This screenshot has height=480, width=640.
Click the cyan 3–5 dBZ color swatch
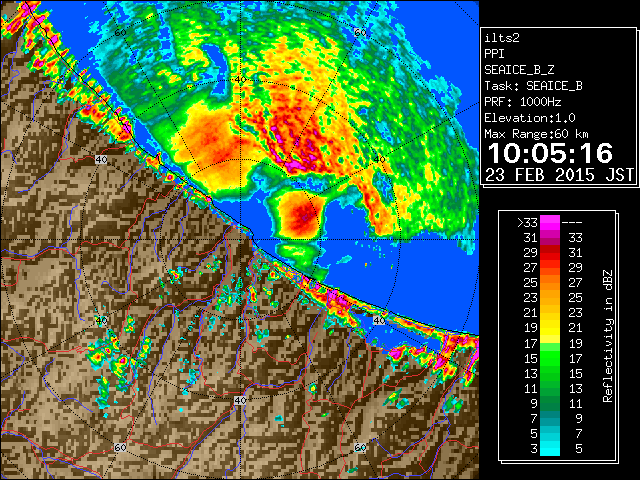pos(550,448)
